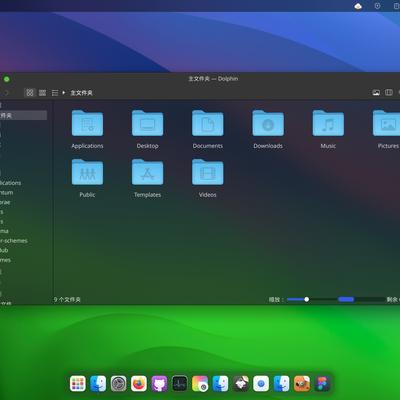Open the Finder icon after the gradient icon

coord(220,384)
